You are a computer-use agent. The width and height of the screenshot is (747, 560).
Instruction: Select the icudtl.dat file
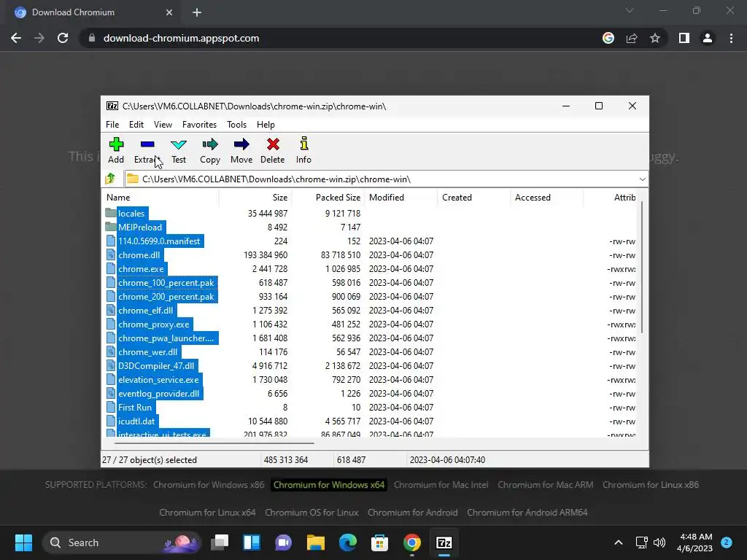tap(136, 421)
